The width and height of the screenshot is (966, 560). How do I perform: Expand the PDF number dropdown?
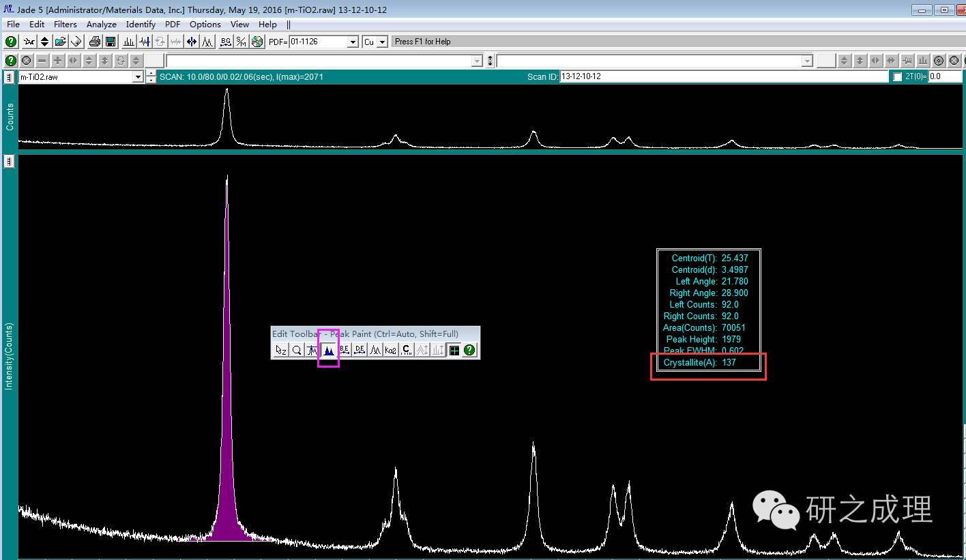coord(353,42)
